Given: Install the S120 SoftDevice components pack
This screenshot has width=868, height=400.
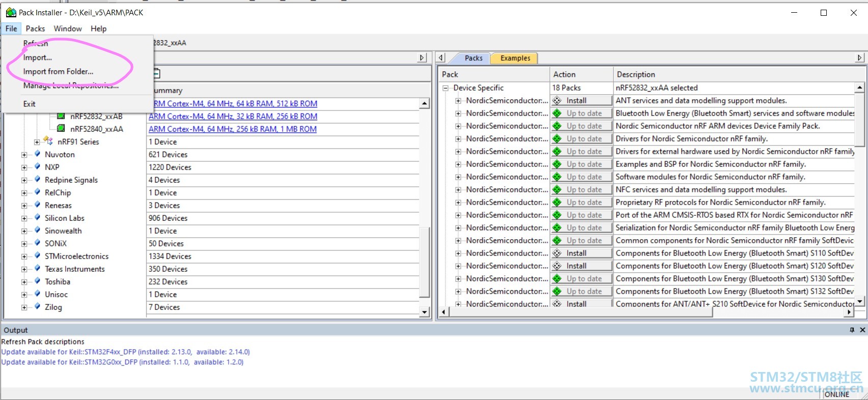Looking at the screenshot, I should pyautogui.click(x=581, y=266).
